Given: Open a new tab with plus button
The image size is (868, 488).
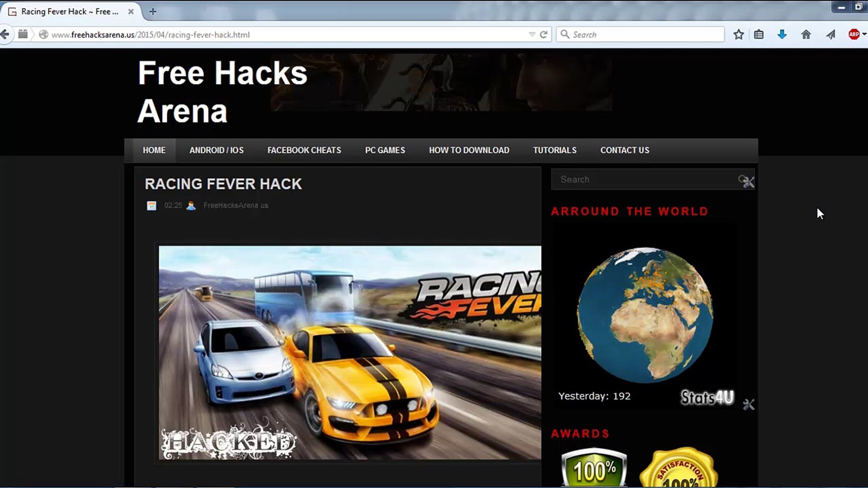Looking at the screenshot, I should (x=153, y=12).
